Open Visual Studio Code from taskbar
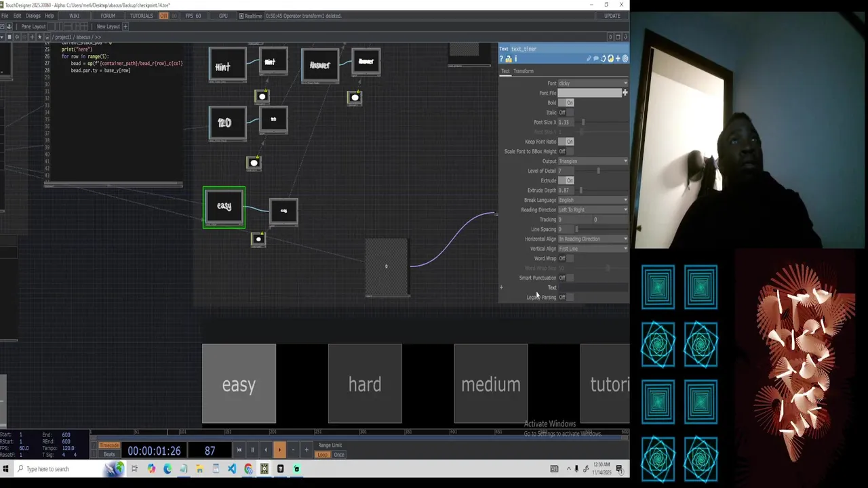This screenshot has width=868, height=488. tap(232, 468)
